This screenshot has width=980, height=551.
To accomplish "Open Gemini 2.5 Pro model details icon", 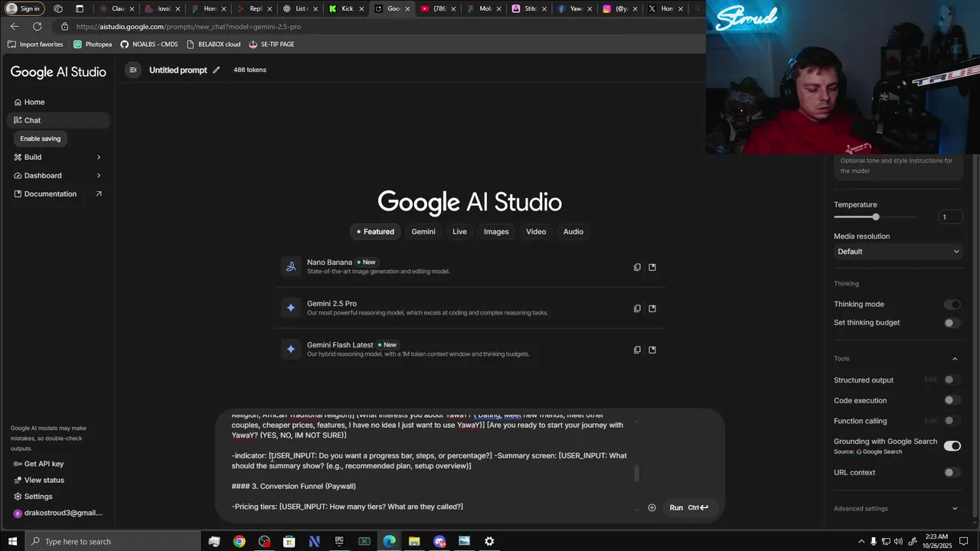I will point(652,308).
